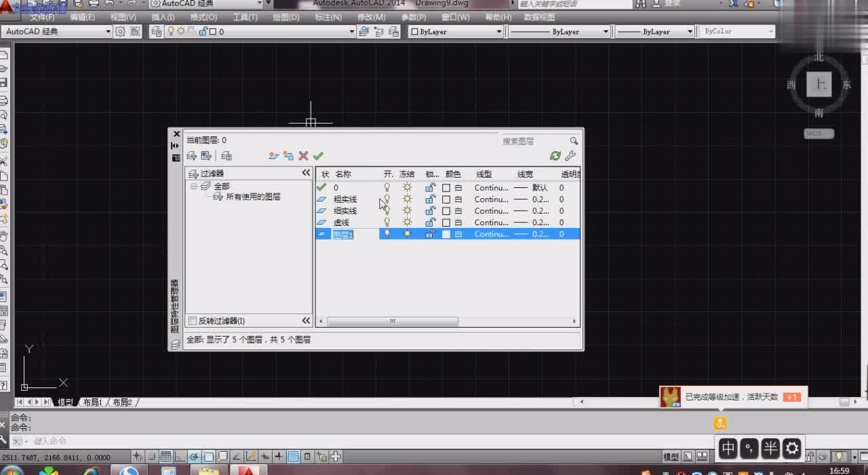
Task: Toggle the light bulb for layer 虚线
Action: 387,222
